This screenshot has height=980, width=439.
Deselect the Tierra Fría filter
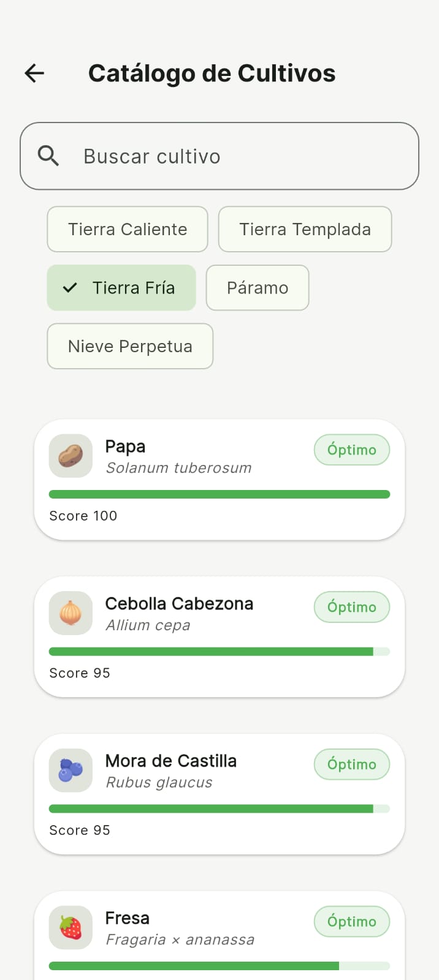[x=121, y=287]
